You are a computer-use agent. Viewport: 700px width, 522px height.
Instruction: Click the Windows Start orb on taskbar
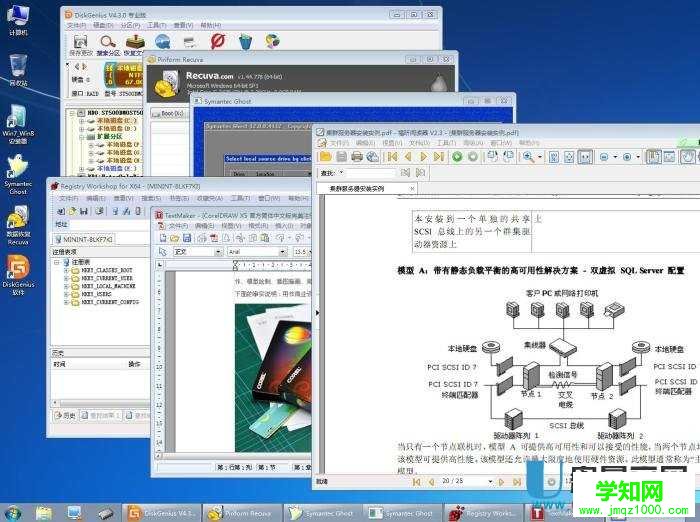[x=13, y=513]
